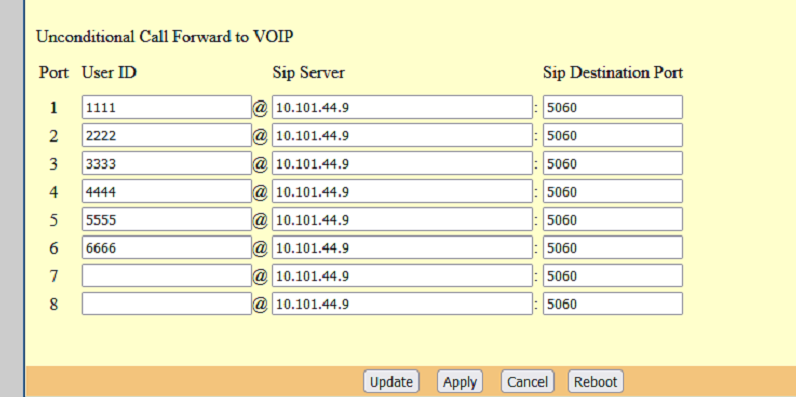Screen dimensions: 796x397
Task: Click the 'Unconditional Call Forward to VOIP' heading
Action: click(x=164, y=37)
